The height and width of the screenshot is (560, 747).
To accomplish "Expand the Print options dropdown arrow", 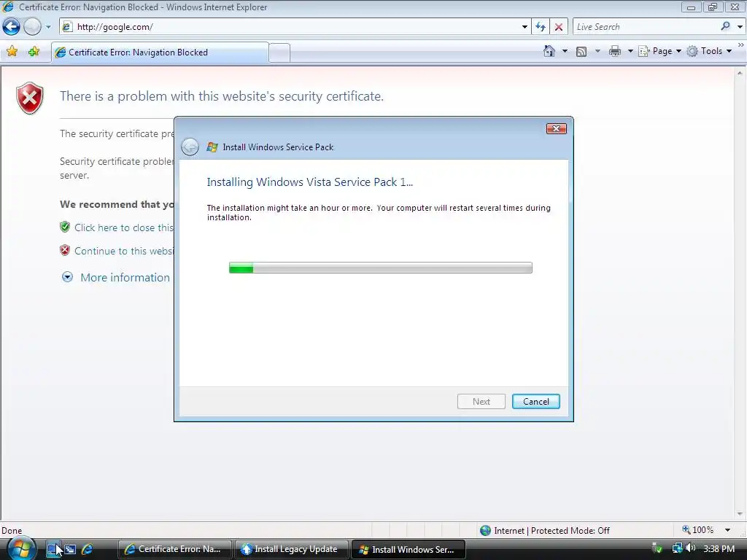I will point(630,51).
